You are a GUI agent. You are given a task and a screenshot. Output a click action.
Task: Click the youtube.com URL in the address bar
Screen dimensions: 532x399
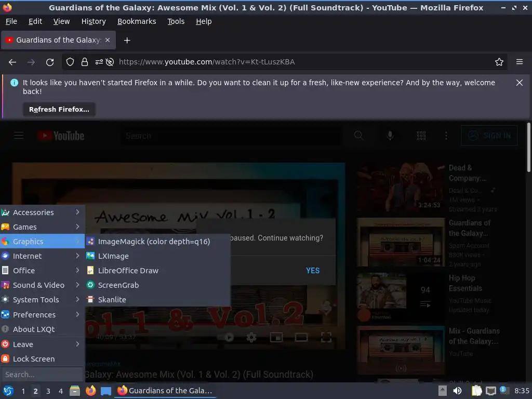pyautogui.click(x=207, y=62)
